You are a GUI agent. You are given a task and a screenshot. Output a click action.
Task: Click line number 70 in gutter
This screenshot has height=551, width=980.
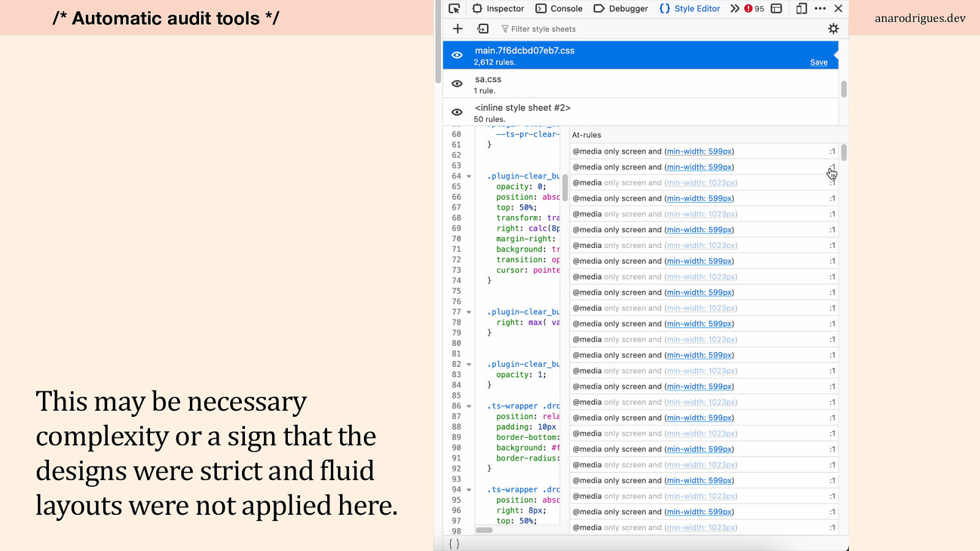[x=456, y=239]
